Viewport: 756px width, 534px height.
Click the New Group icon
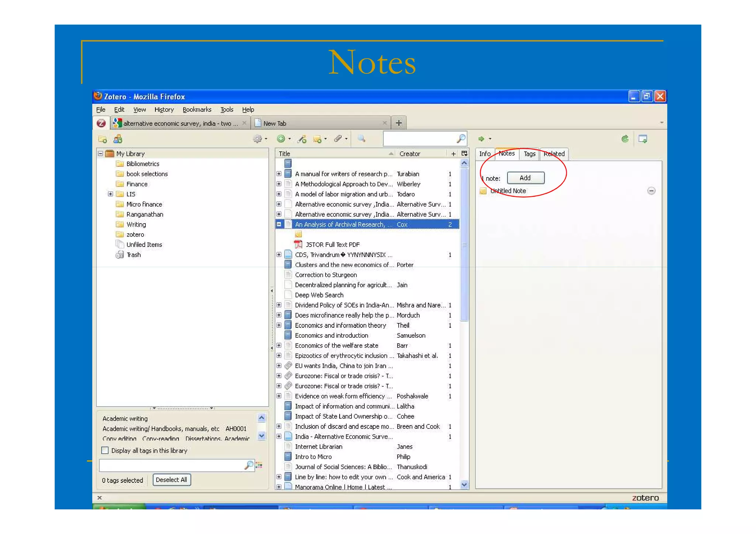118,139
